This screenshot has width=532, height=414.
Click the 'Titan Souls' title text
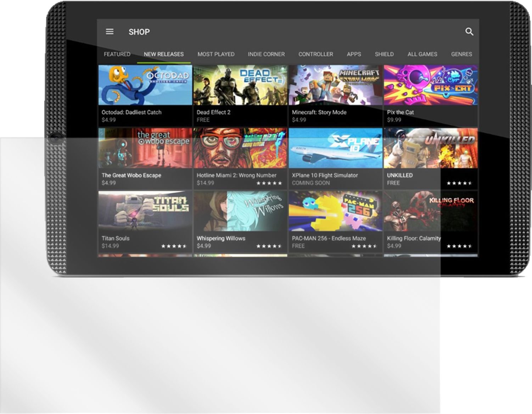(x=116, y=238)
